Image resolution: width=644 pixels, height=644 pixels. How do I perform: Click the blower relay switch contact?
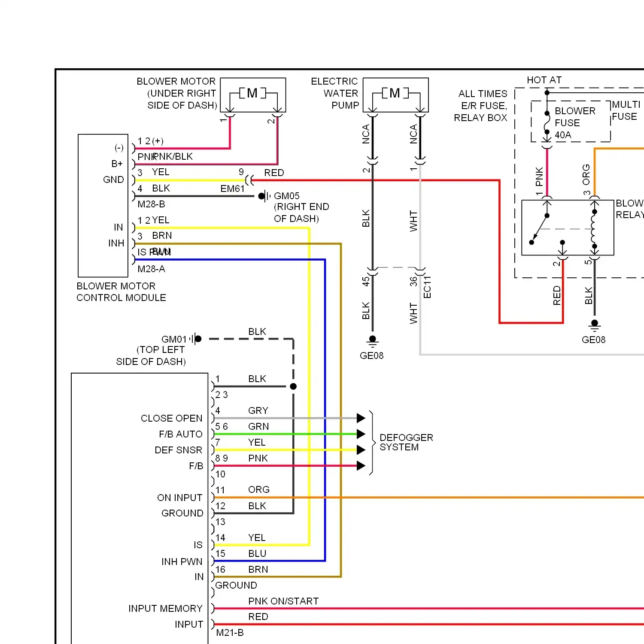pyautogui.click(x=540, y=228)
